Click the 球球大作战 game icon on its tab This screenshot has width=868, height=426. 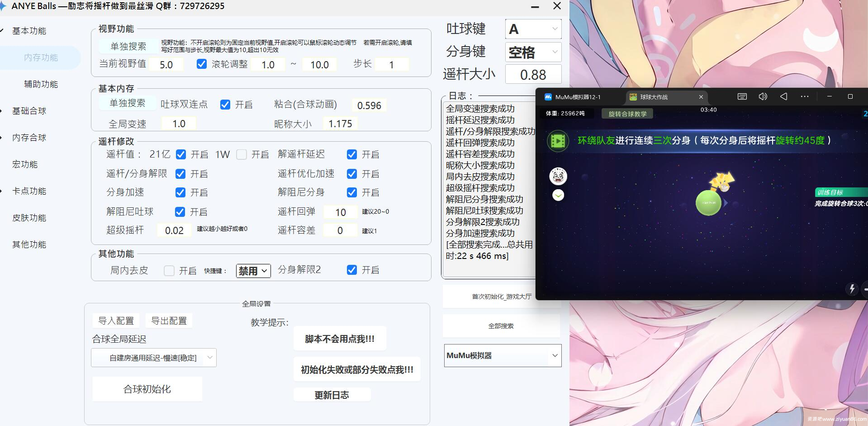(x=632, y=96)
